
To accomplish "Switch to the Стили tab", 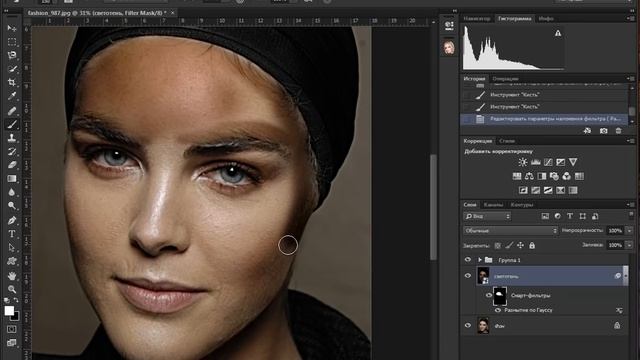I will click(x=507, y=141).
